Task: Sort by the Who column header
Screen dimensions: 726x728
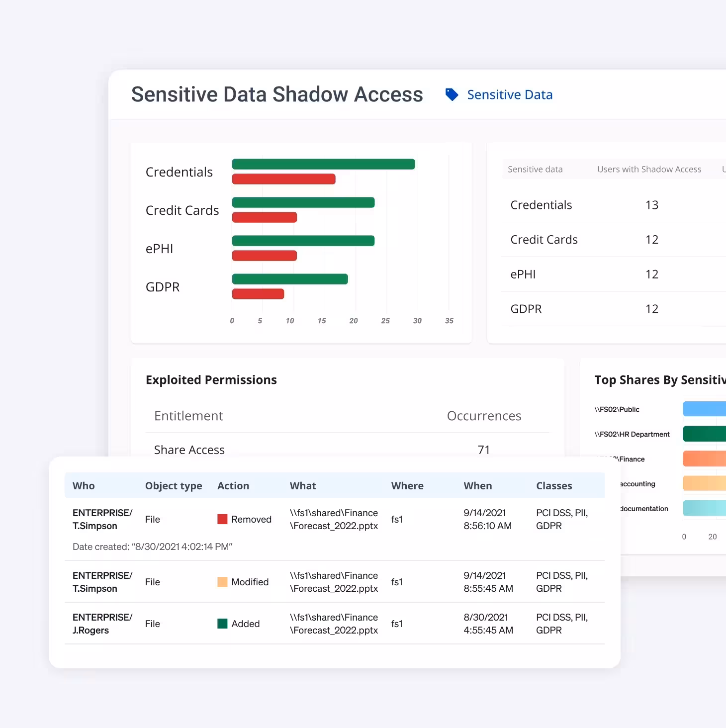Action: point(84,486)
